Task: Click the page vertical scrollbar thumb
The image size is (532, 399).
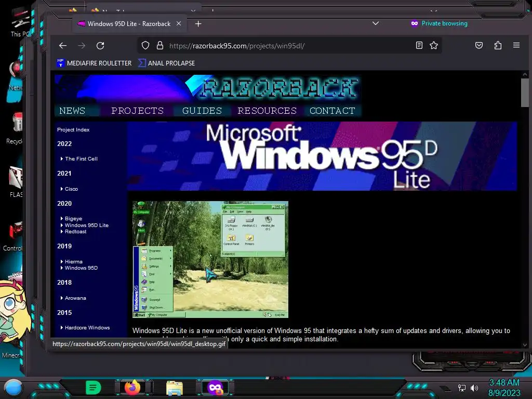Action: [x=525, y=92]
